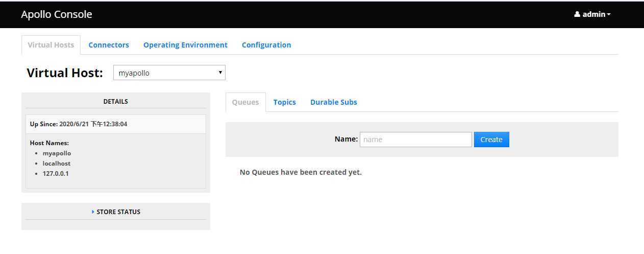The width and height of the screenshot is (644, 254).
Task: Focus the queue Name input field
Action: [x=415, y=140]
